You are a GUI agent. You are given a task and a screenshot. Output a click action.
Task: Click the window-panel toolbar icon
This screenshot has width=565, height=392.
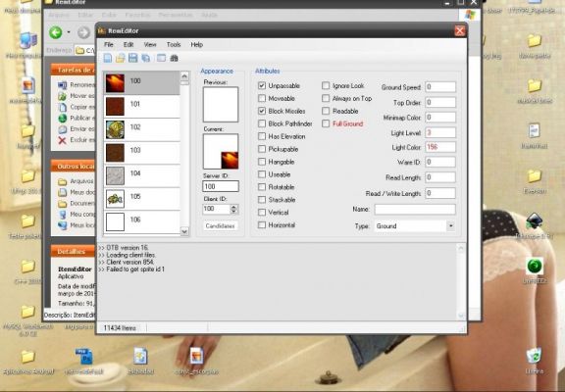coord(161,58)
